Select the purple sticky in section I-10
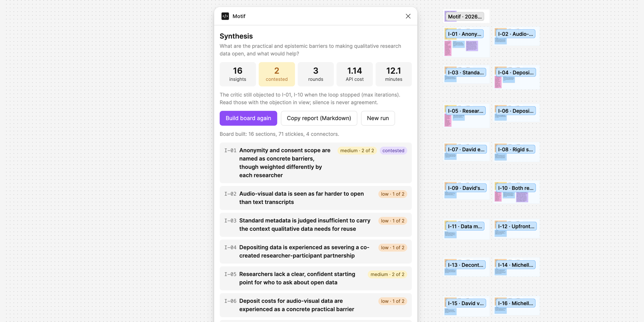 522,197
